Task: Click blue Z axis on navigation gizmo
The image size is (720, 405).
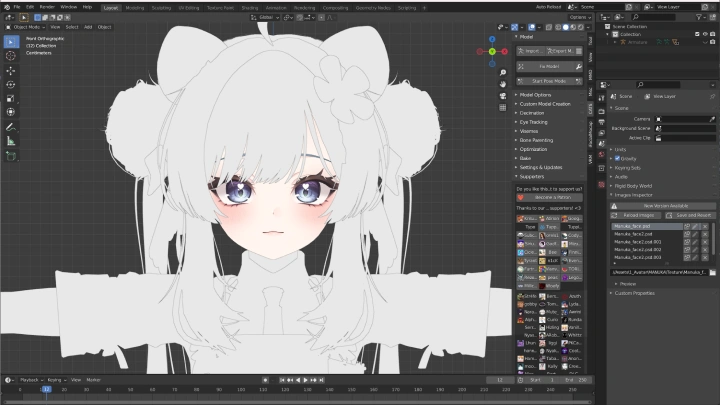Action: click(492, 39)
